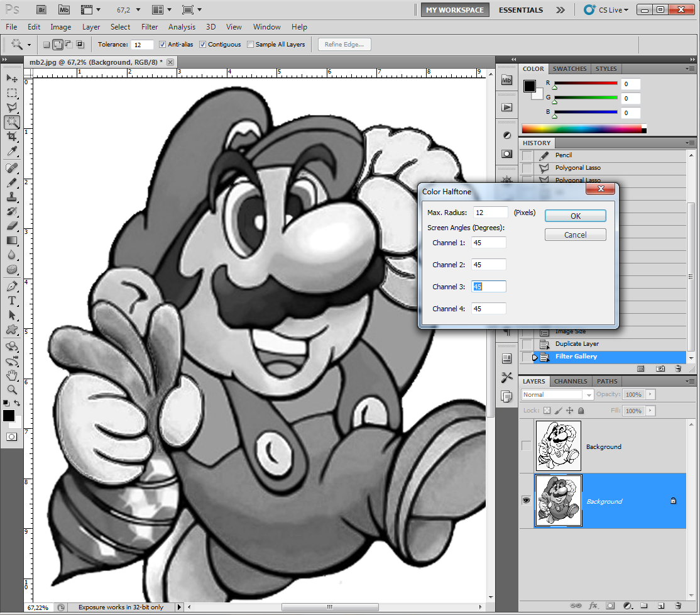Switch to the Channels tab
The width and height of the screenshot is (700, 615).
point(571,381)
